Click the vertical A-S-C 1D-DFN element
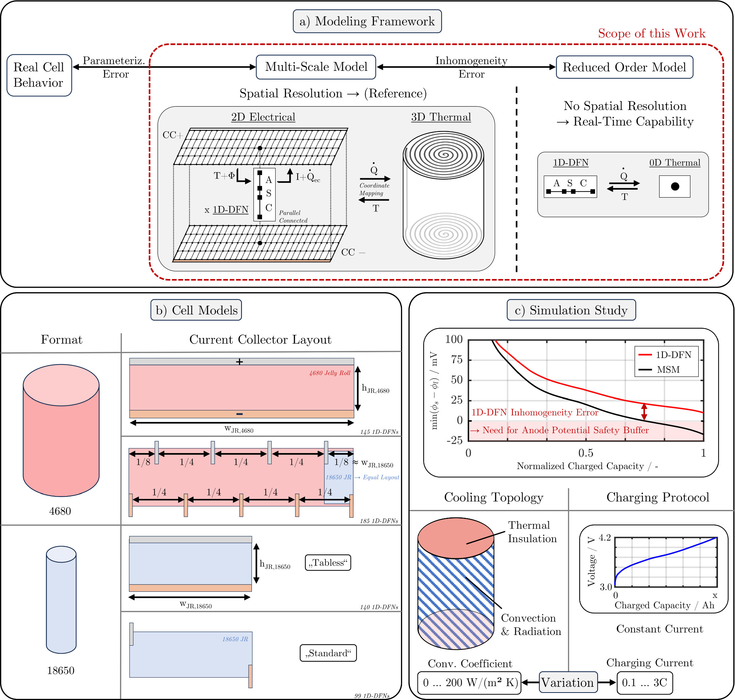The image size is (735, 700). click(x=264, y=195)
